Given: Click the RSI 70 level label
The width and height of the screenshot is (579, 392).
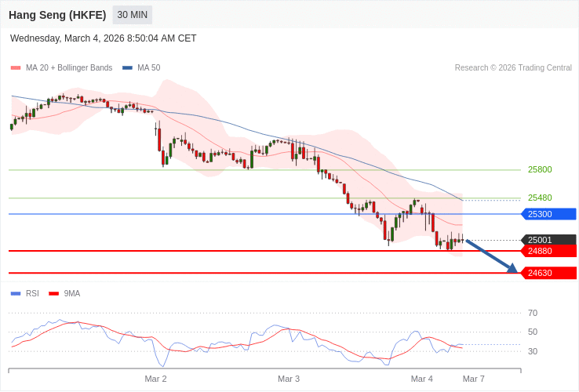Looking at the screenshot, I should 533,313.
